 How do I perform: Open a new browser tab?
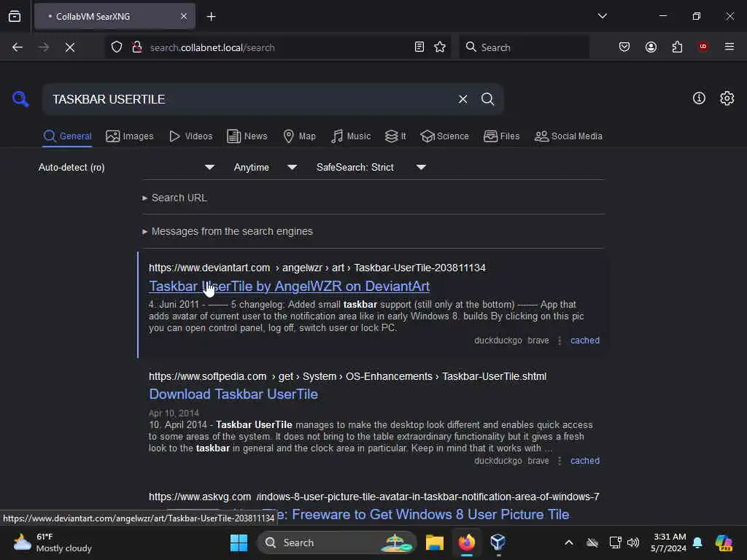(211, 17)
